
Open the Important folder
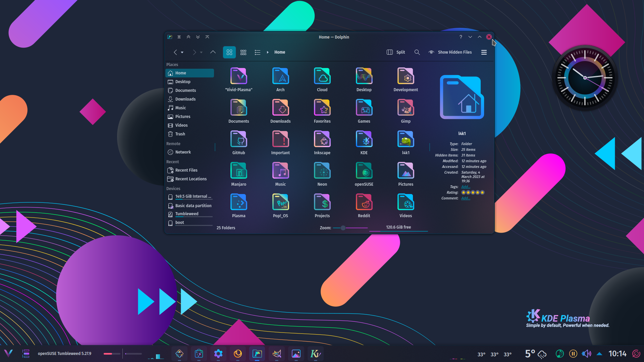click(x=280, y=142)
